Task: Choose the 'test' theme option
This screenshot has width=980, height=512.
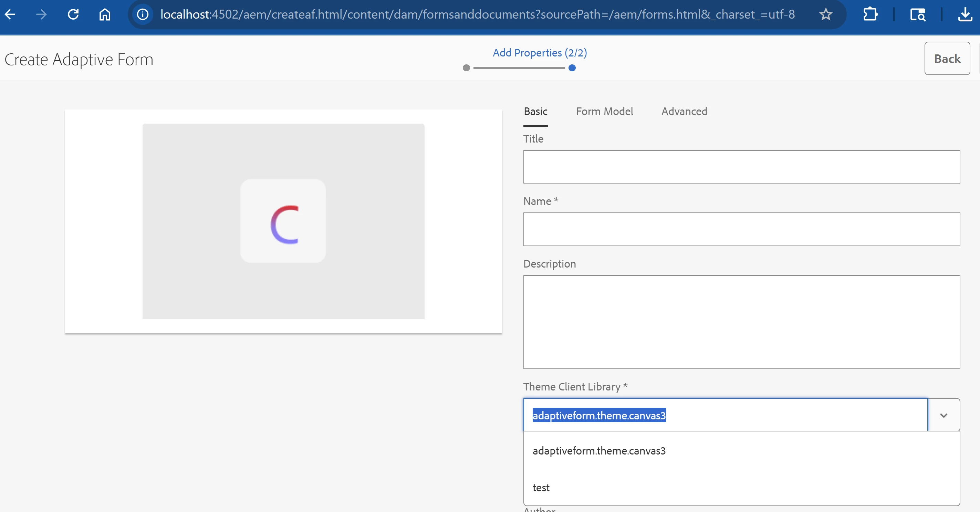Action: [x=541, y=488]
